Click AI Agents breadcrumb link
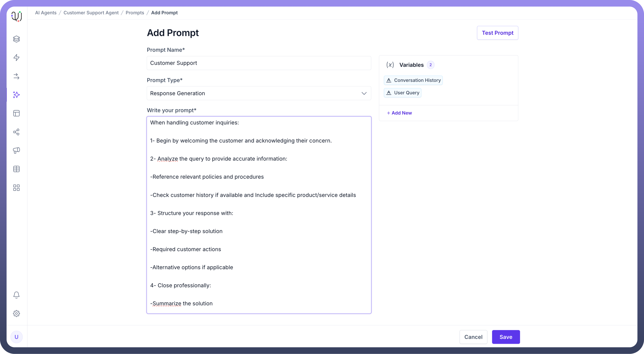Viewport: 644px width, 354px height. pos(46,13)
